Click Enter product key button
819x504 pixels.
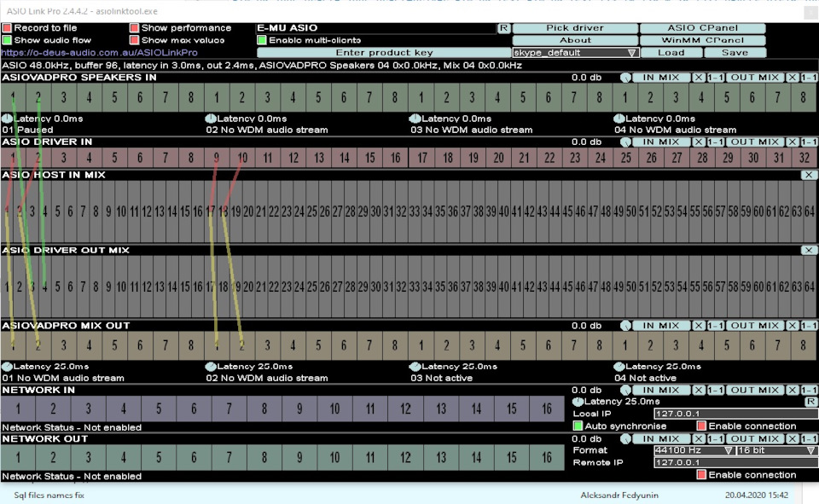click(x=384, y=53)
